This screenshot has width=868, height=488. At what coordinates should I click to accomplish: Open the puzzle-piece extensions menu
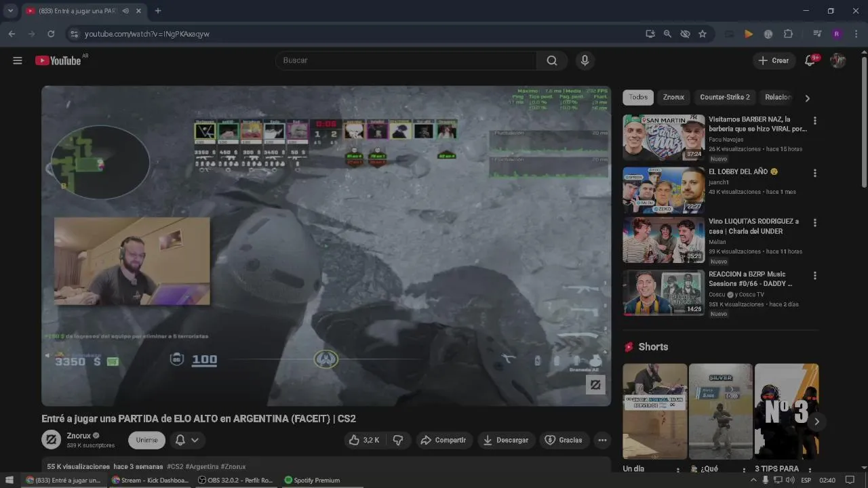[x=788, y=34]
